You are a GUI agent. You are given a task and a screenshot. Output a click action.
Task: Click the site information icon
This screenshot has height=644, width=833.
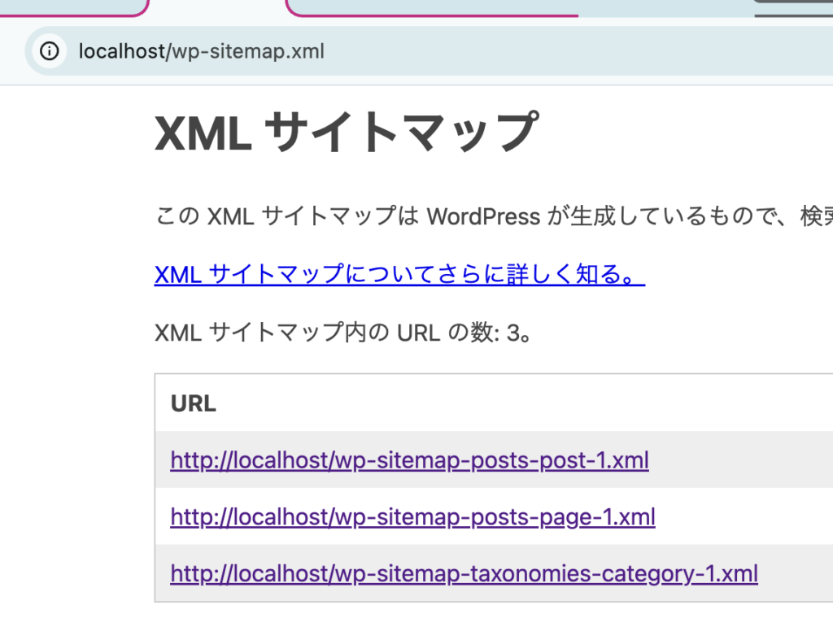[50, 51]
